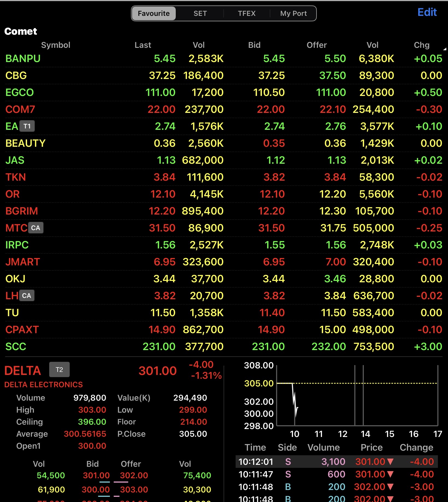
Task: Select the OKJ stock symbol
Action: click(x=15, y=279)
